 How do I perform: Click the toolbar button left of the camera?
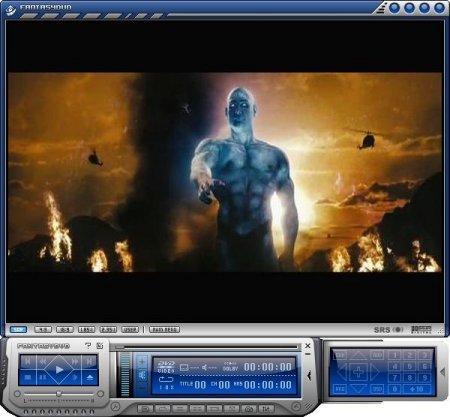pos(232,408)
